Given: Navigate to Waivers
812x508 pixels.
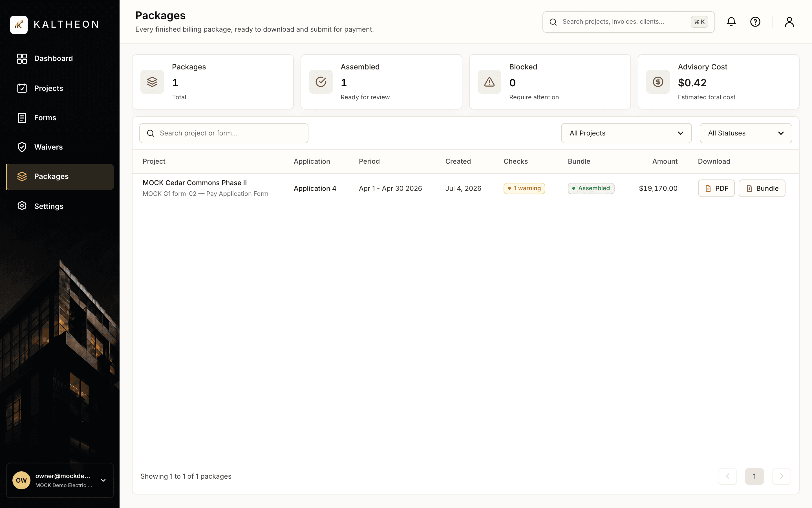Looking at the screenshot, I should 60,147.
